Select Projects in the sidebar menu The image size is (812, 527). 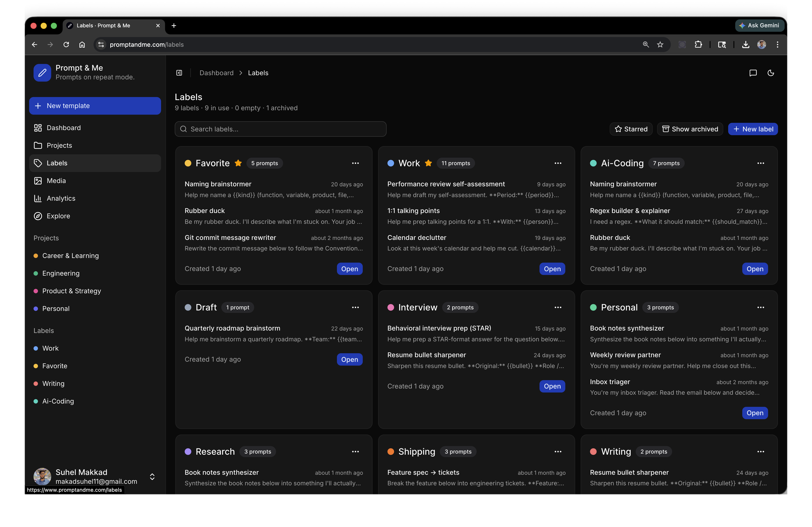pos(59,146)
